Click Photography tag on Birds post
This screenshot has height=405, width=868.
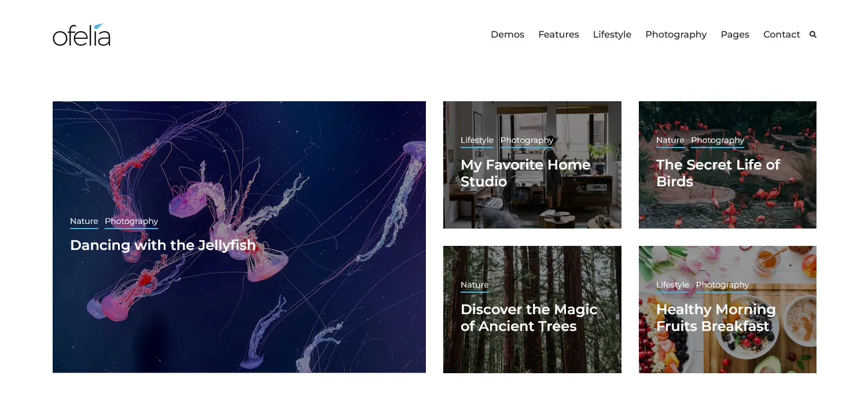coord(718,141)
